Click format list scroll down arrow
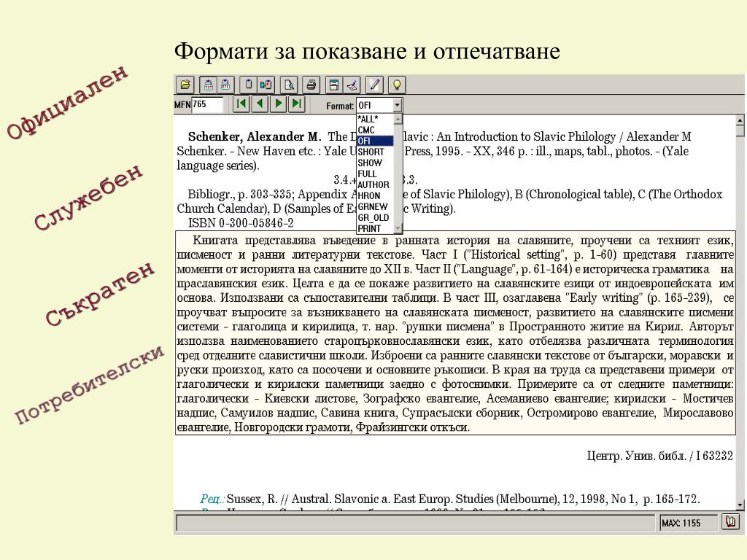The image size is (747, 560). [398, 228]
